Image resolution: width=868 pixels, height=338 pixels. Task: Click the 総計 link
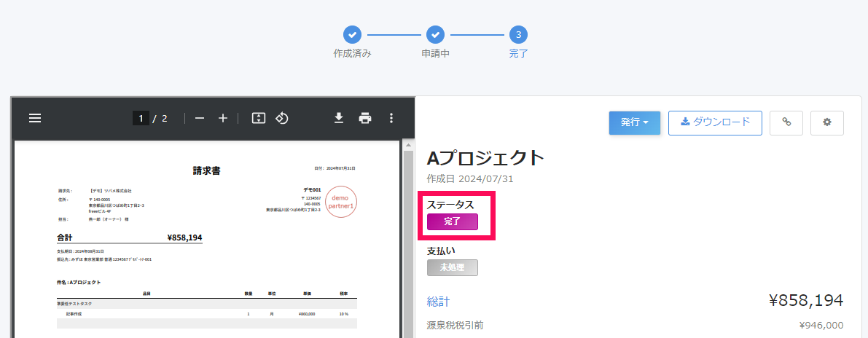click(x=438, y=302)
